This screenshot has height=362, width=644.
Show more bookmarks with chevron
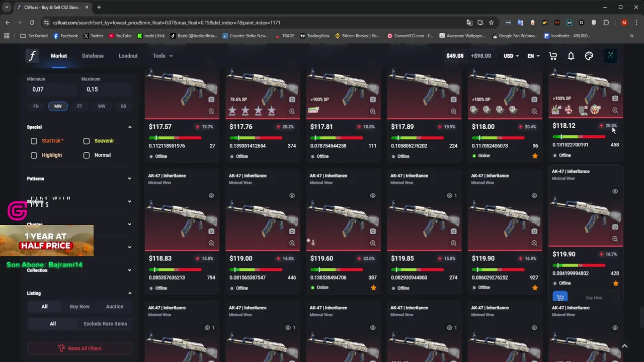[x=631, y=36]
